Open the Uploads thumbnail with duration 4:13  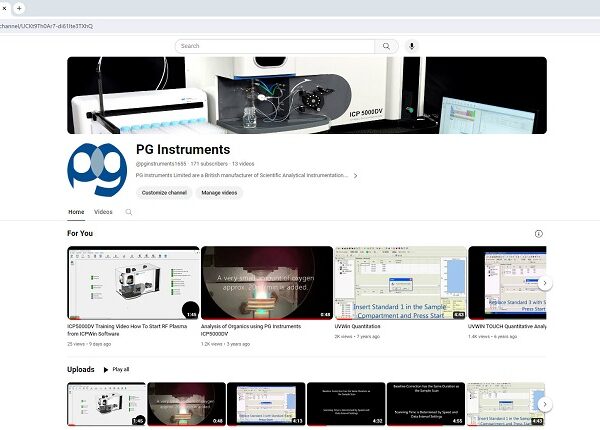pos(266,404)
